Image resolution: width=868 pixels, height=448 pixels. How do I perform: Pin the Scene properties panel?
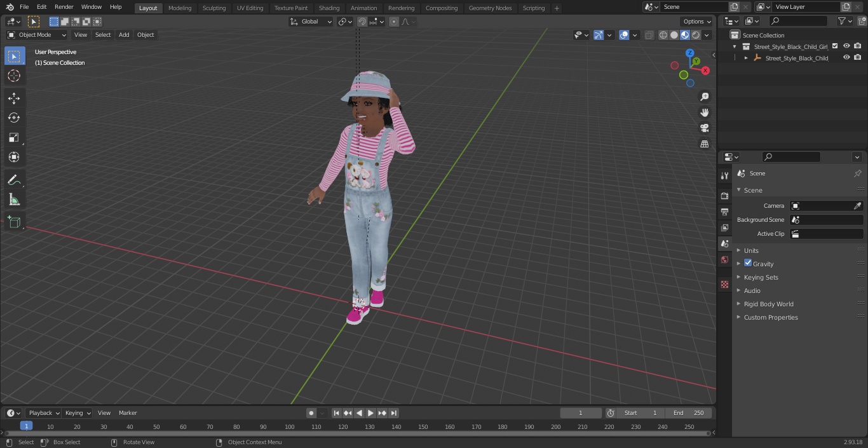[857, 173]
